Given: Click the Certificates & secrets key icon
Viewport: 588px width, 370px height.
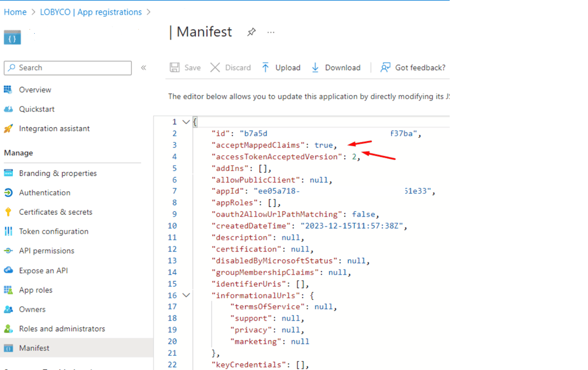Looking at the screenshot, I should tap(8, 212).
